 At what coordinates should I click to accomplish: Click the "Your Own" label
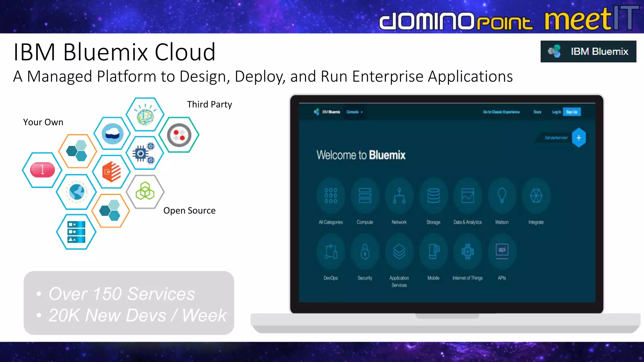click(x=43, y=122)
